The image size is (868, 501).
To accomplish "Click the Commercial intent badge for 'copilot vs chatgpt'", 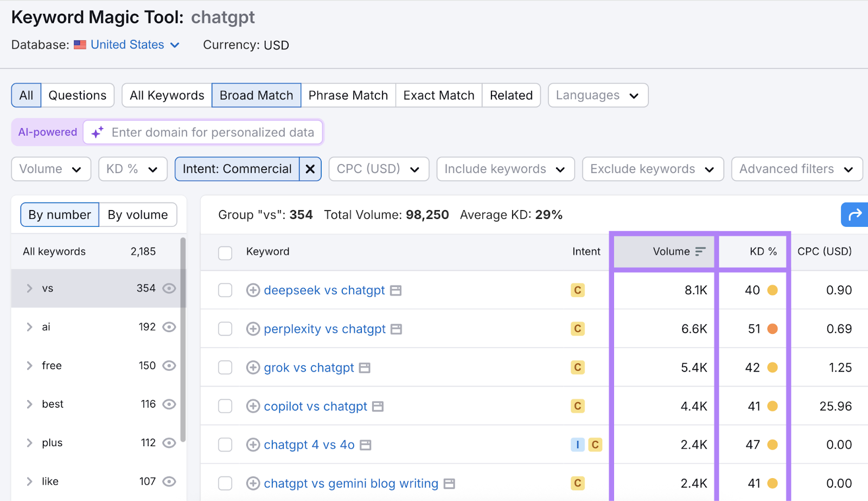I will pyautogui.click(x=577, y=406).
